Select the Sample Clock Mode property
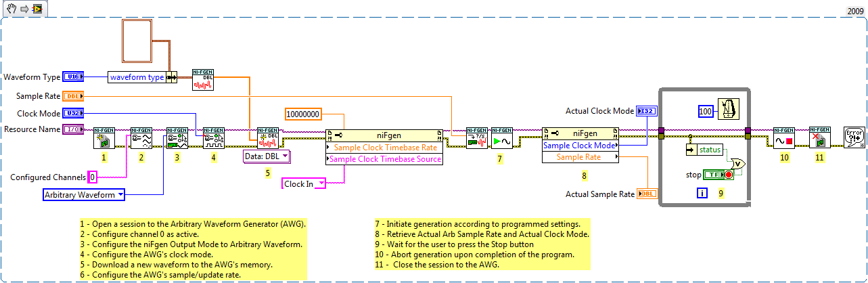 [580, 145]
